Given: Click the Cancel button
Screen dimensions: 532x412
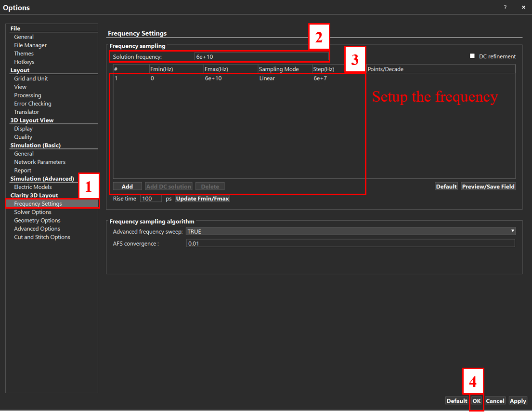Looking at the screenshot, I should tap(495, 401).
